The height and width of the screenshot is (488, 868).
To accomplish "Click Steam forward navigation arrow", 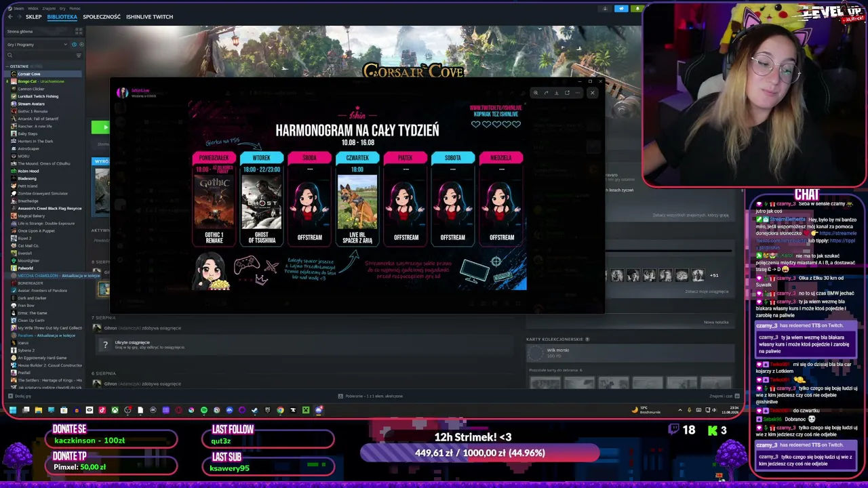I will pyautogui.click(x=18, y=16).
